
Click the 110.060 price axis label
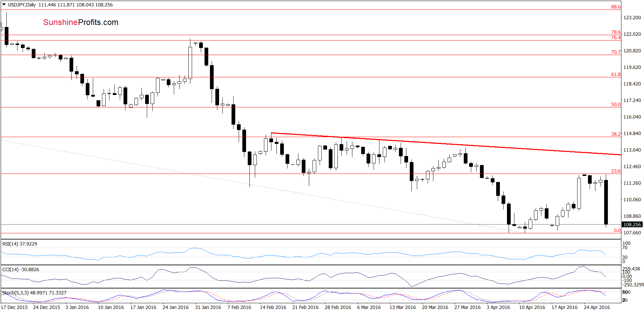(632, 200)
